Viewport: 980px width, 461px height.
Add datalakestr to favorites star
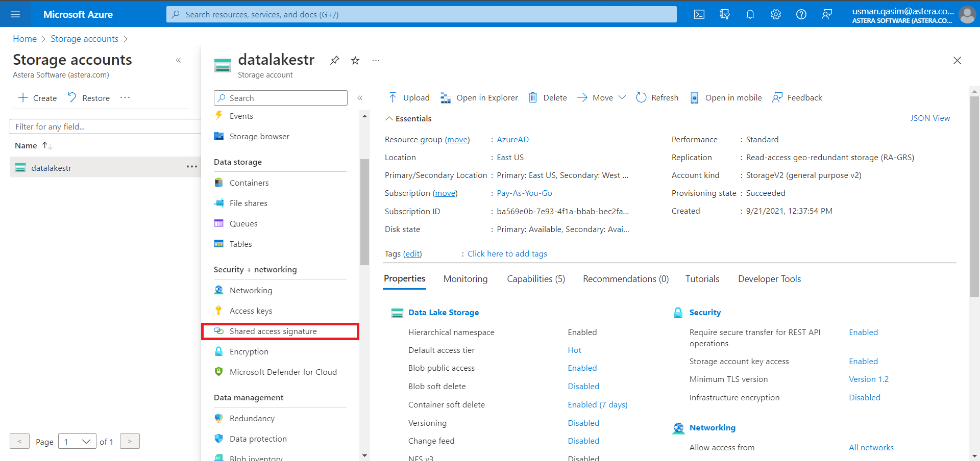pos(355,61)
